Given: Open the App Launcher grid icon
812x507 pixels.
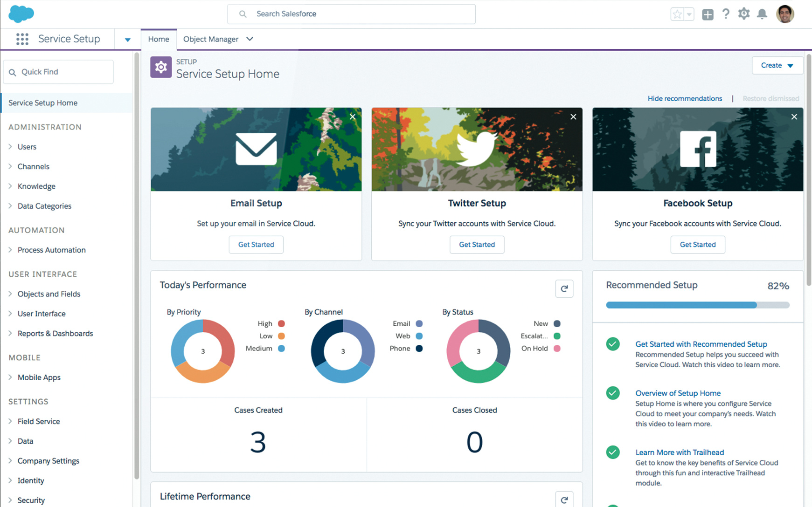Looking at the screenshot, I should click(x=22, y=39).
